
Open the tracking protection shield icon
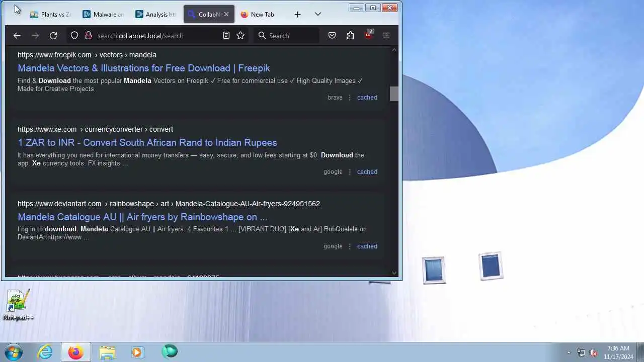click(x=74, y=36)
